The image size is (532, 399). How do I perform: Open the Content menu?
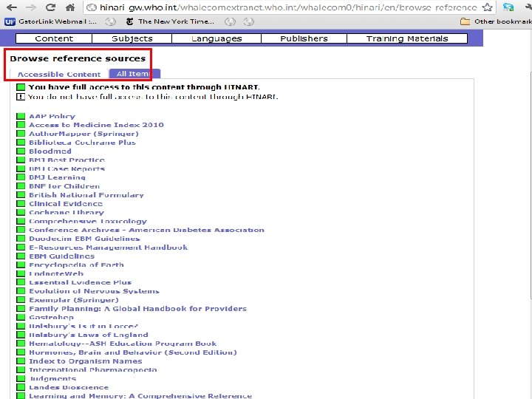54,38
